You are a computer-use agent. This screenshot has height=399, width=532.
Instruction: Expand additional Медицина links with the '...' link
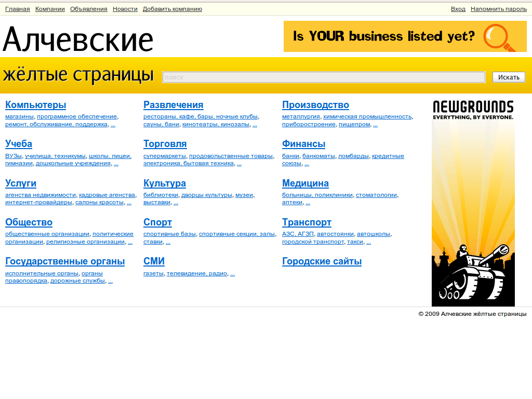(x=308, y=203)
